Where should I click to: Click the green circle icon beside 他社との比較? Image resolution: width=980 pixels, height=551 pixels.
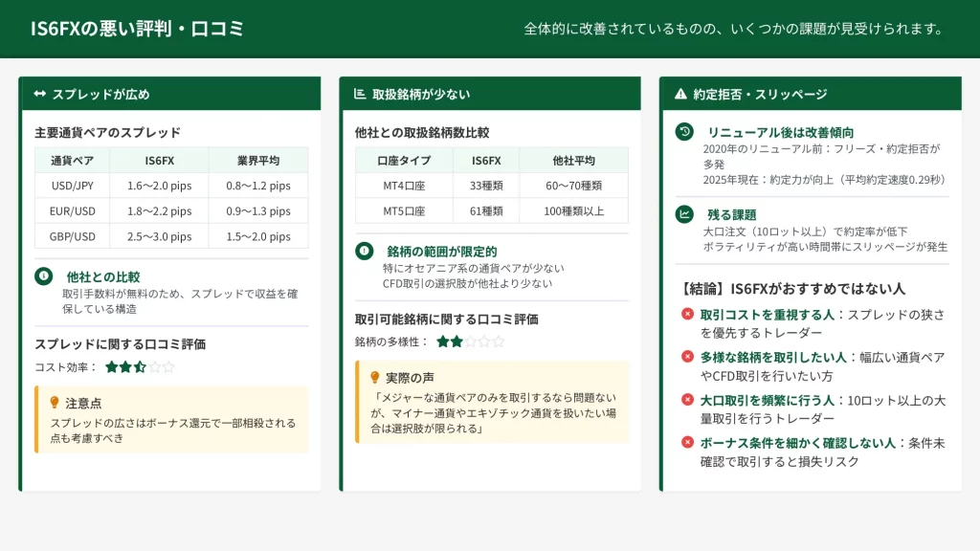click(x=43, y=276)
